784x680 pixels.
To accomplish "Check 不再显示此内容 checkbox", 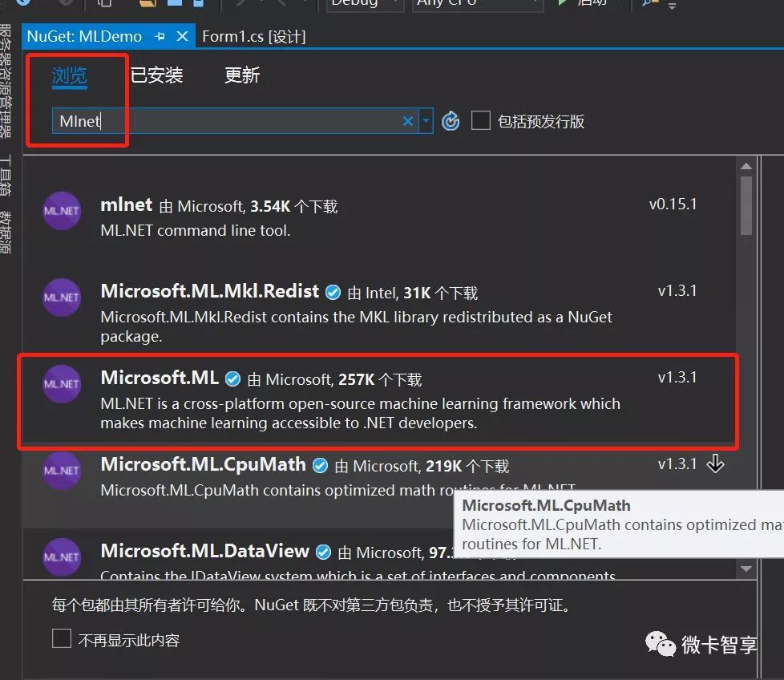I will (62, 638).
